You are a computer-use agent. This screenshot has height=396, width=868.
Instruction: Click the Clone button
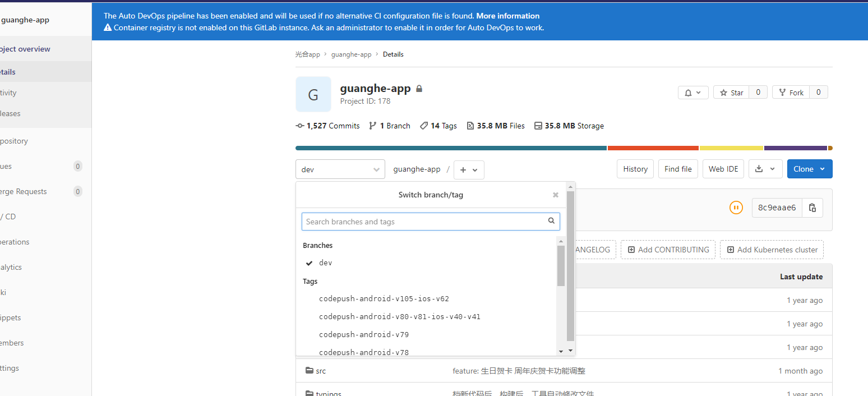(809, 169)
